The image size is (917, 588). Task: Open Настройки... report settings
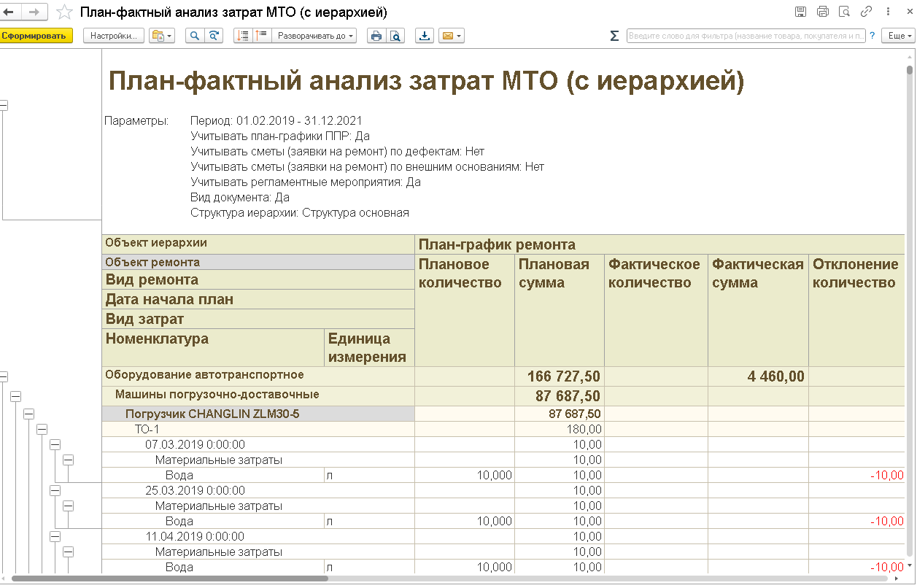click(x=115, y=36)
